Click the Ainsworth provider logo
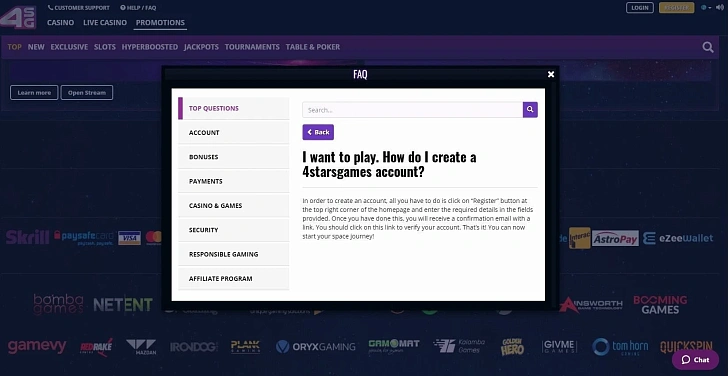This screenshot has height=376, width=728. (591, 305)
